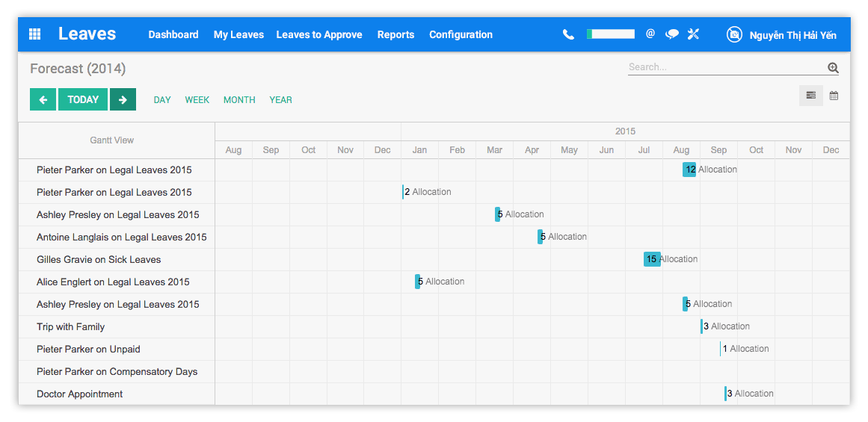Open the chat conversations icon

(672, 34)
